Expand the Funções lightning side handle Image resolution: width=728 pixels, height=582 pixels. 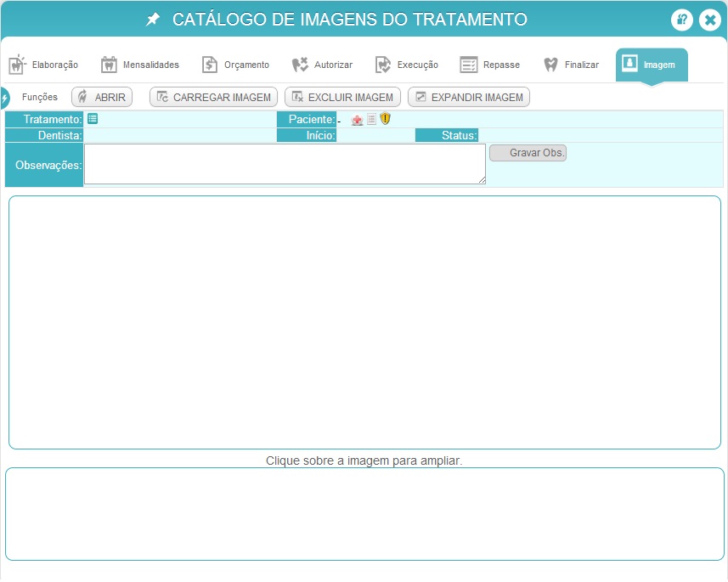coord(4,98)
